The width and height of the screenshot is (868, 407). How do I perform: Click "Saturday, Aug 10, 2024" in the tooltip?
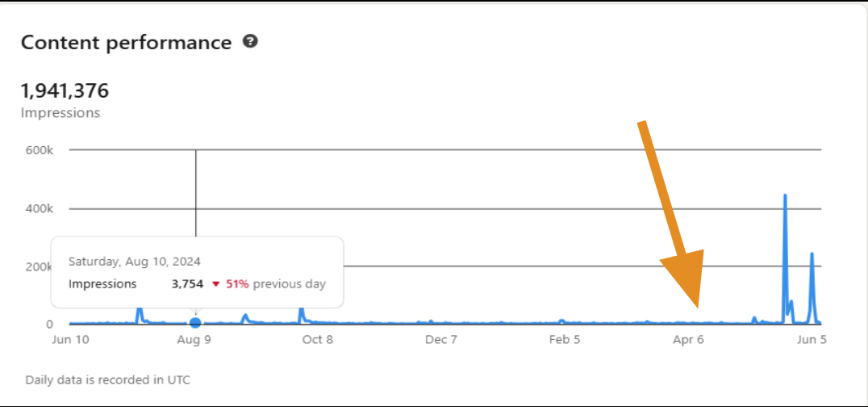pyautogui.click(x=135, y=261)
